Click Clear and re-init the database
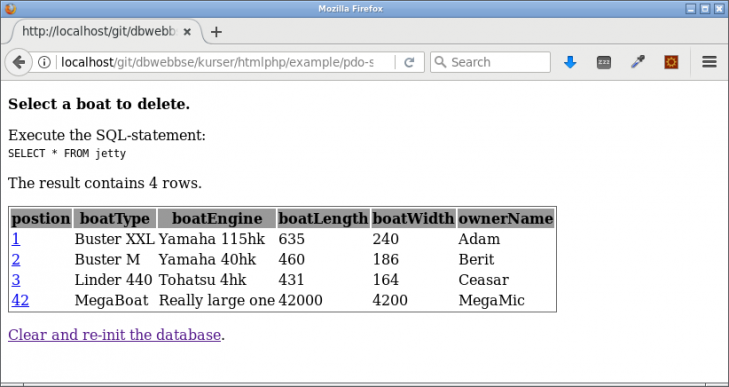Viewport: 729px width, 387px height. pyautogui.click(x=114, y=334)
